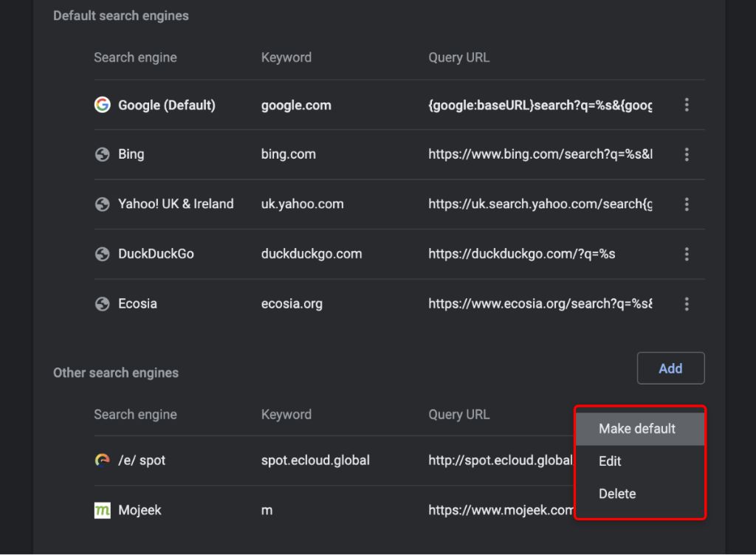This screenshot has width=756, height=555.
Task: Select the Mojeek engine name
Action: pyautogui.click(x=140, y=510)
